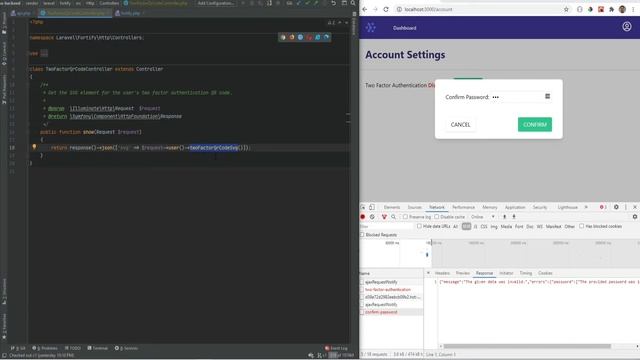Open the Application tab in DevTools
The height and width of the screenshot is (360, 640).
(515, 207)
